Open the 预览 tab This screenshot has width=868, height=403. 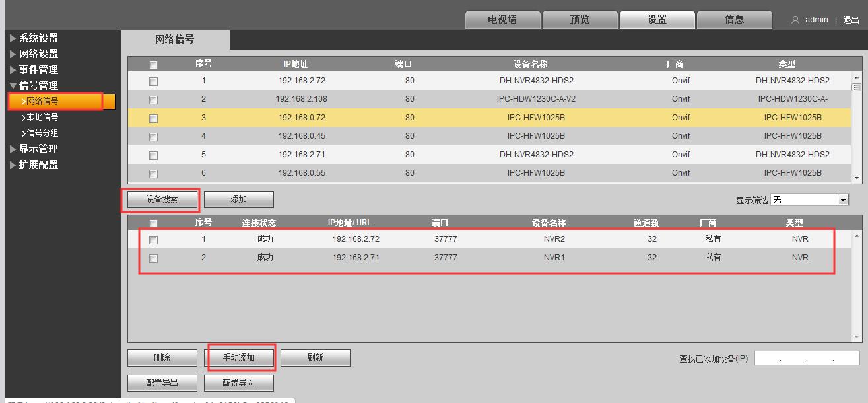580,19
